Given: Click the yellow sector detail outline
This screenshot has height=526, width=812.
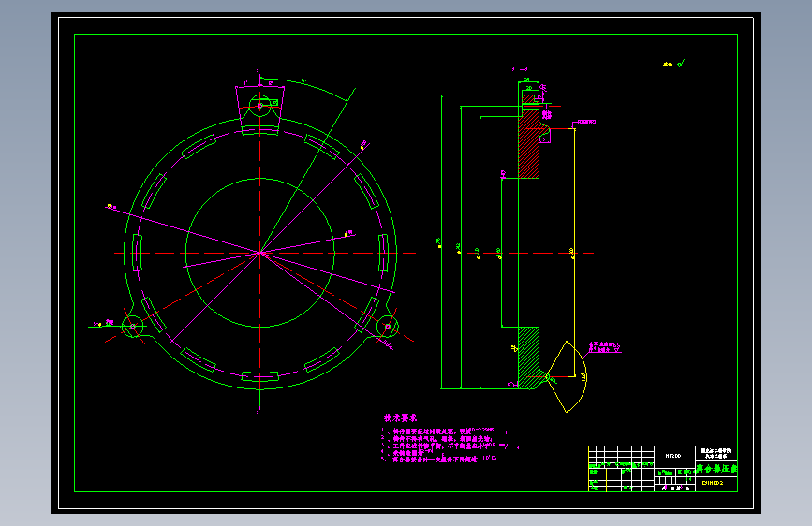Looking at the screenshot, I should click(x=568, y=376).
